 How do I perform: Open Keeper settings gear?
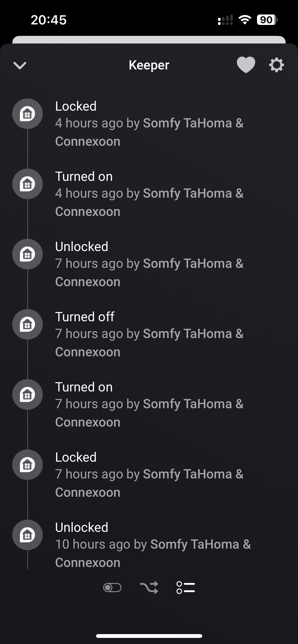[x=276, y=65]
